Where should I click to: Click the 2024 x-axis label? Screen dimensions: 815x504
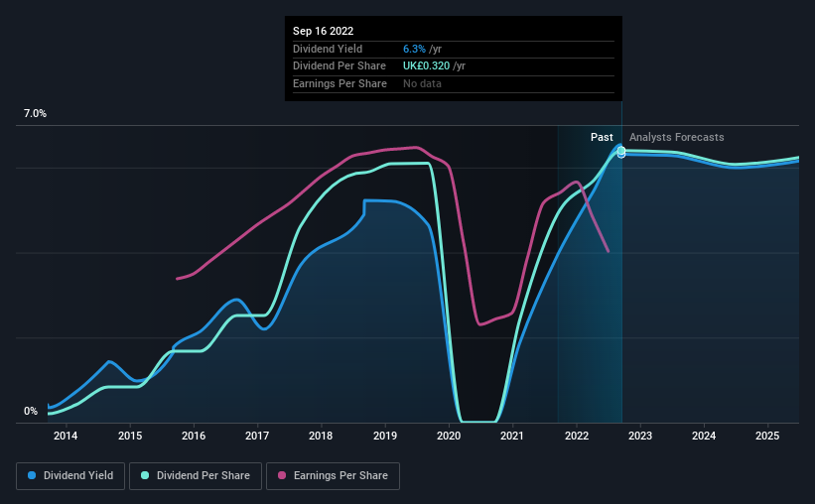coord(704,436)
